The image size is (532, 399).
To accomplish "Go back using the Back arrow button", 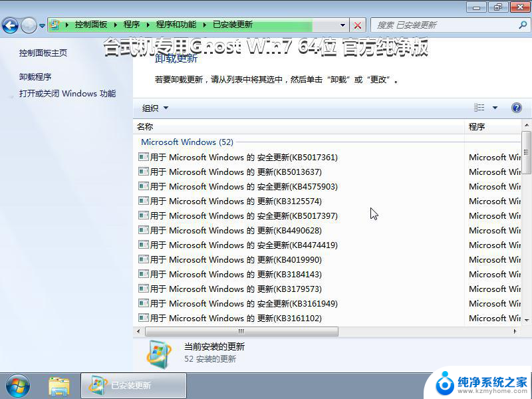I will (x=10, y=25).
